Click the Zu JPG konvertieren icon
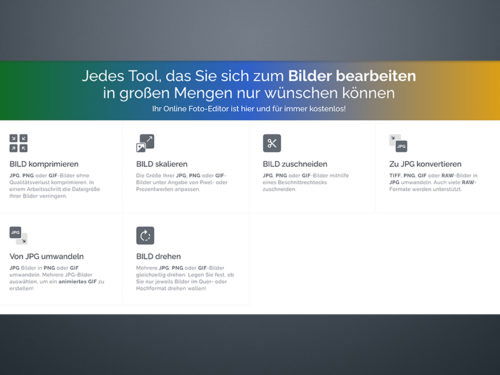The image size is (500, 375). point(398,143)
